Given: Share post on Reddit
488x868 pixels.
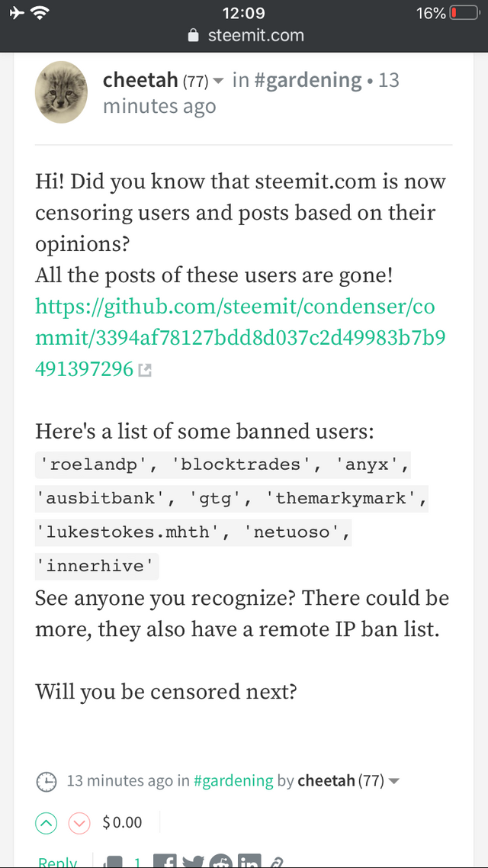Looking at the screenshot, I should 220,861.
